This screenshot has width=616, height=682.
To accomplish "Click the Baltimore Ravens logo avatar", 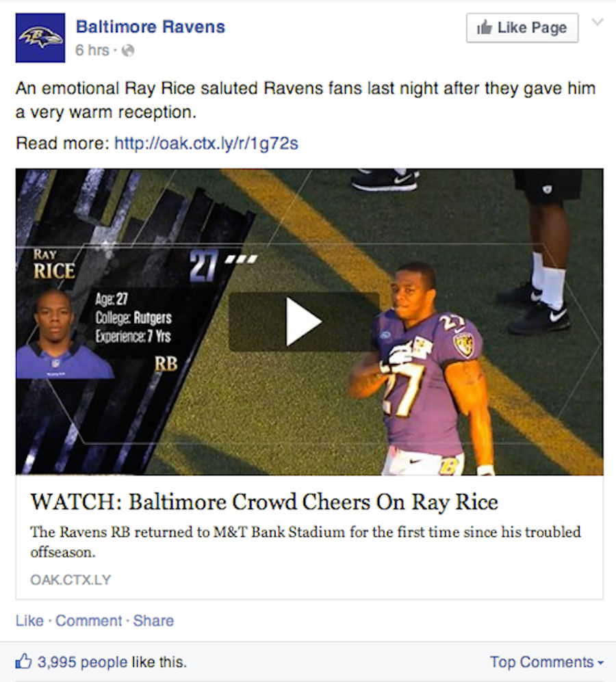I will click(40, 38).
